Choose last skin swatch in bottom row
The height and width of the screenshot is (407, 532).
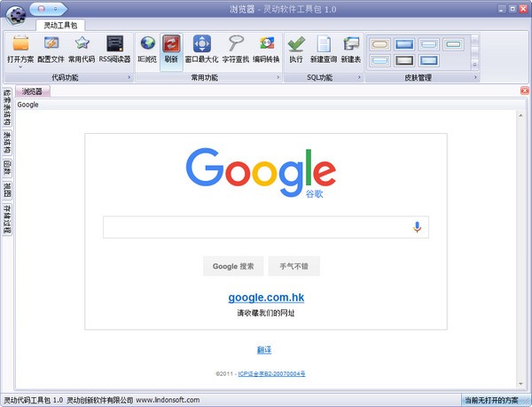click(x=429, y=60)
